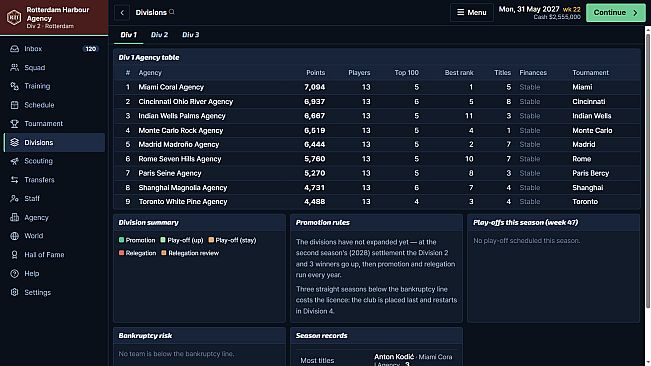Screen dimensions: 651x366
Task: Click the Scouting telescope icon
Action: click(15, 161)
